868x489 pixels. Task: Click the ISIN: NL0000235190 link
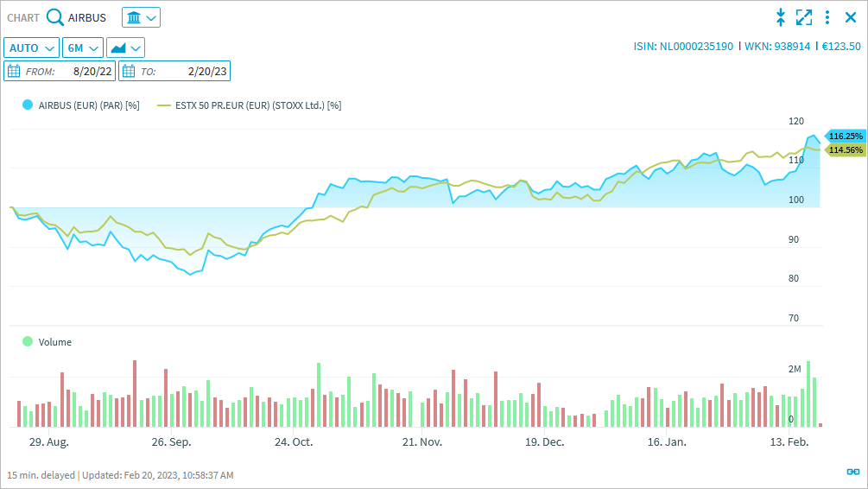point(683,46)
